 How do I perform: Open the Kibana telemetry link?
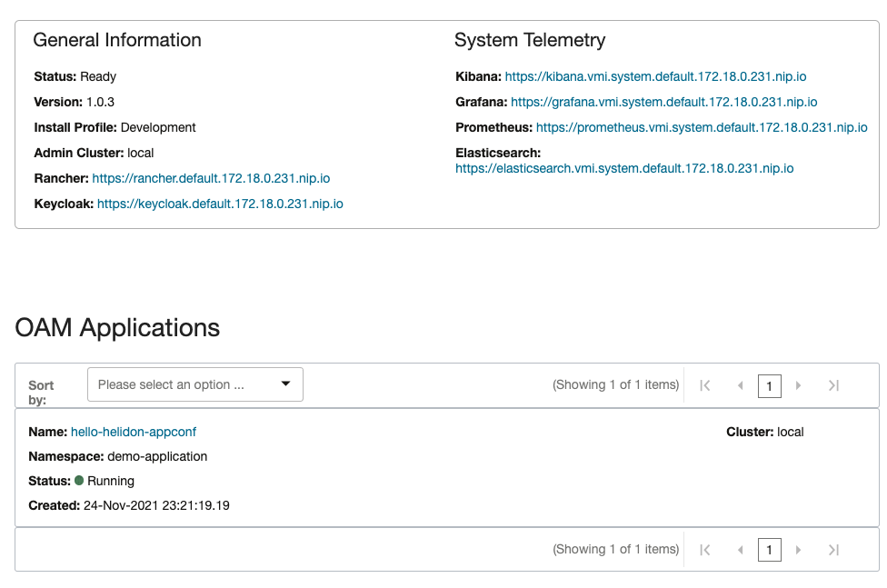tap(655, 77)
